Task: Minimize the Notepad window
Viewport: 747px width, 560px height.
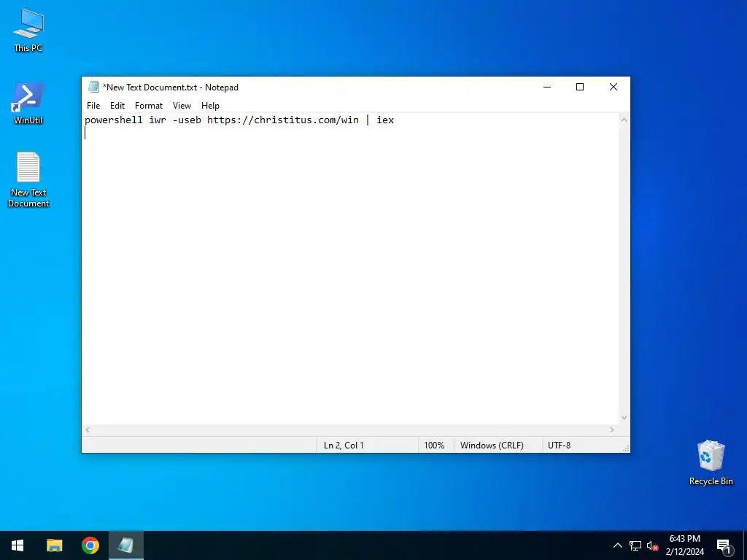Action: point(547,87)
